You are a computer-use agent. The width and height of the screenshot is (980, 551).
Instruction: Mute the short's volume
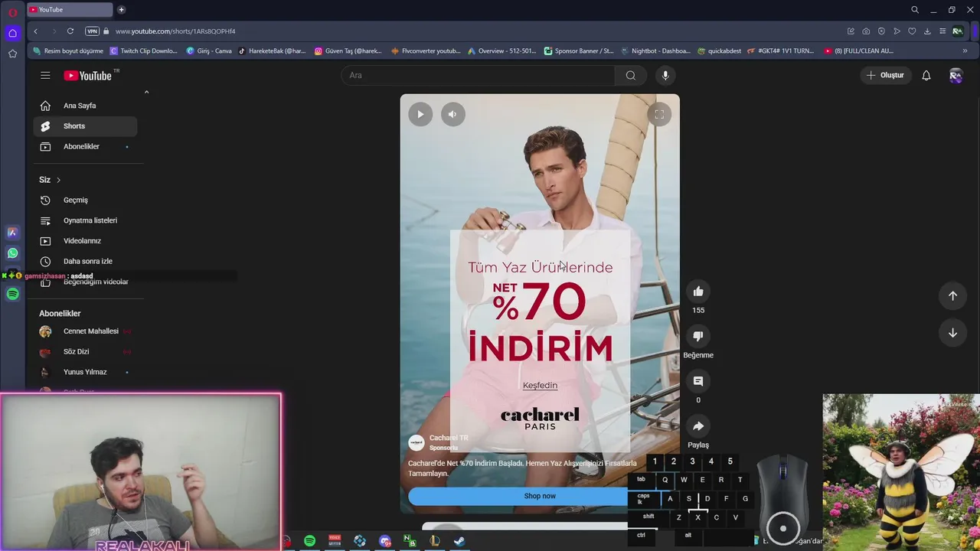[452, 114]
